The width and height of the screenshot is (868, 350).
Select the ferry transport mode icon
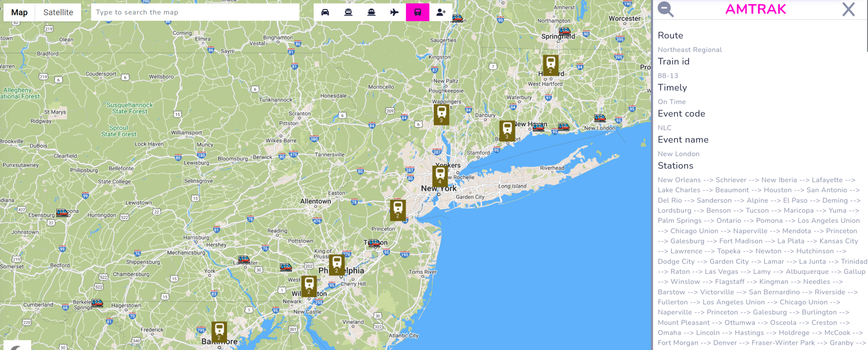(x=348, y=12)
